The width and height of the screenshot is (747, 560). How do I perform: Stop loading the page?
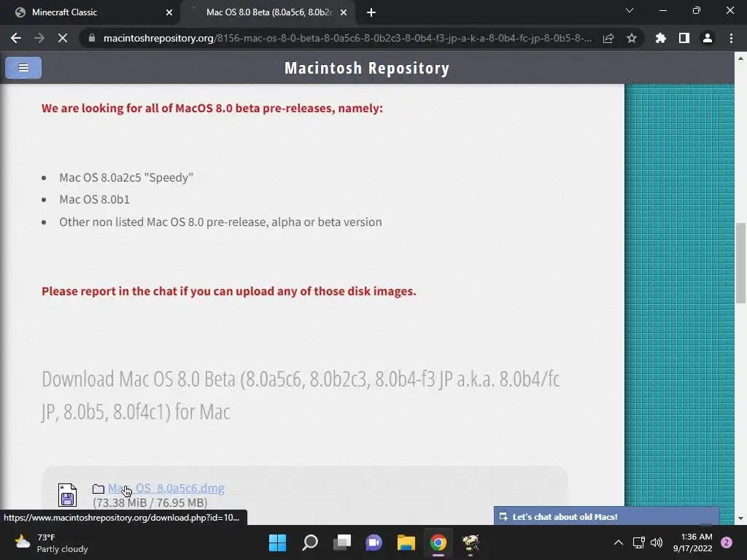point(63,38)
